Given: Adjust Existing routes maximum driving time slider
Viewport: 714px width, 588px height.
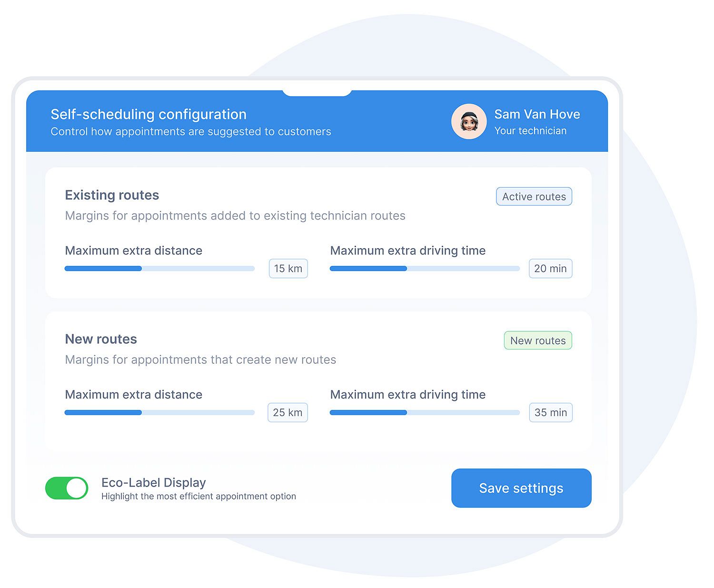Looking at the screenshot, I should click(407, 269).
